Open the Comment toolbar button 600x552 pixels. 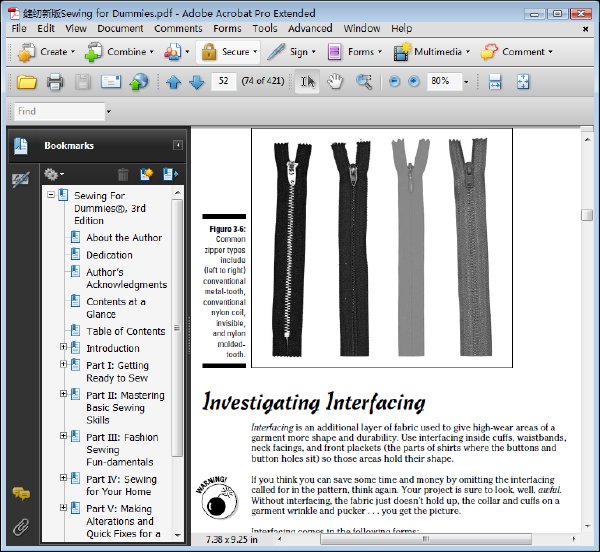coord(517,52)
